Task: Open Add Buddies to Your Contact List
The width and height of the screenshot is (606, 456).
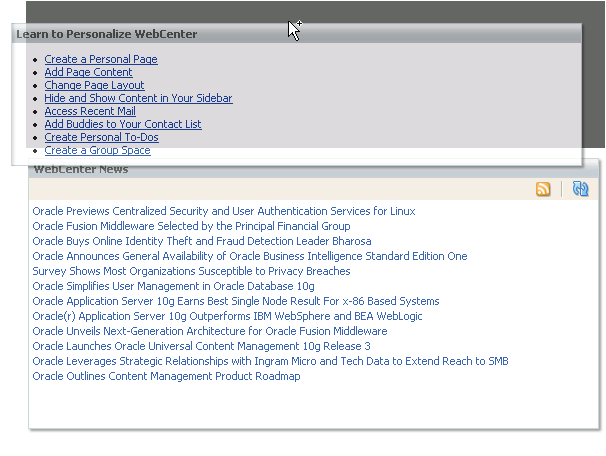Action: pyautogui.click(x=123, y=124)
